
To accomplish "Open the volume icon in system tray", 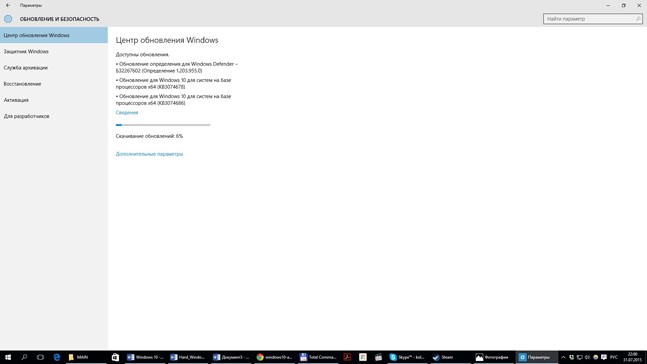I will [588, 357].
